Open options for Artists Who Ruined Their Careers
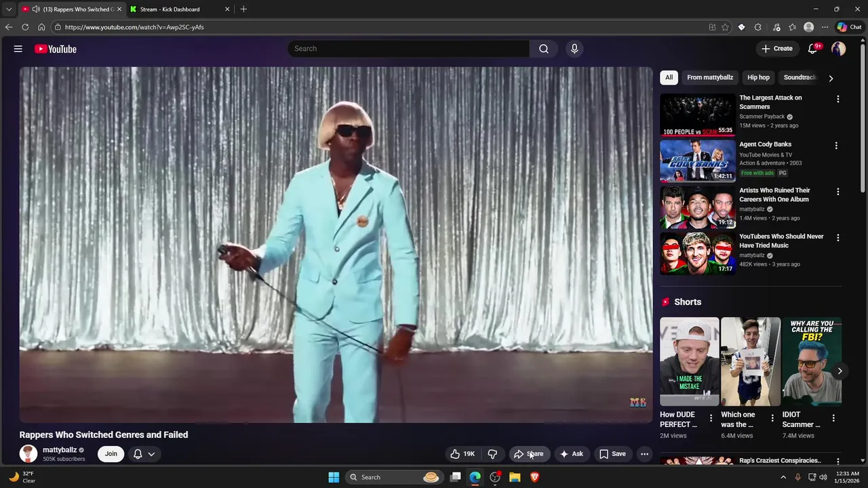The height and width of the screenshot is (488, 868). [x=838, y=192]
